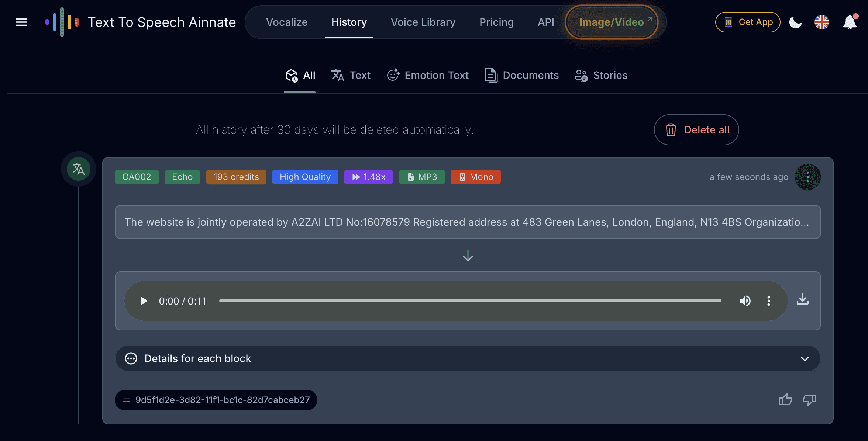Image resolution: width=868 pixels, height=441 pixels.
Task: Download the generated audio file
Action: click(x=802, y=299)
